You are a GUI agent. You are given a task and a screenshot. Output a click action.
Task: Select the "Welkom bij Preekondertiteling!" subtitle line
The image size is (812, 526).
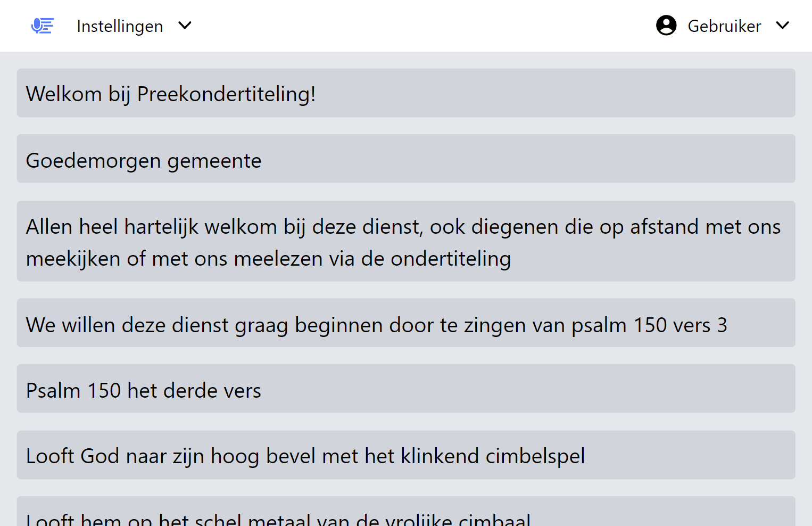405,93
